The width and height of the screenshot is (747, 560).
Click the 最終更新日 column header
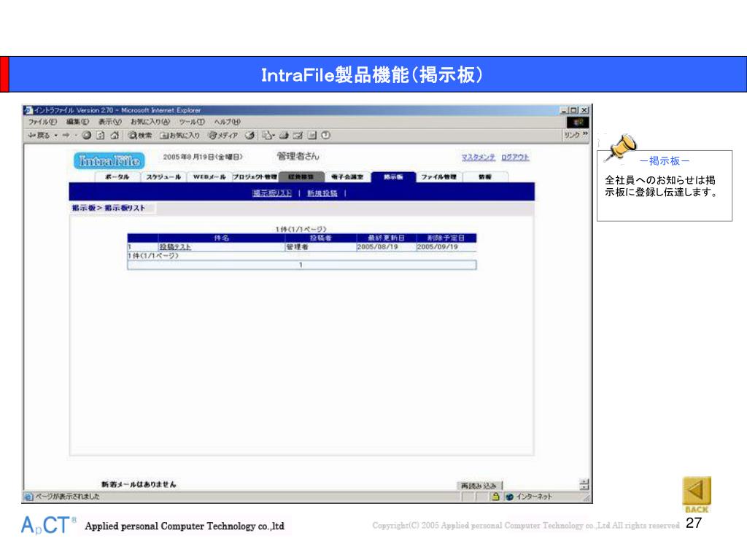coord(387,238)
